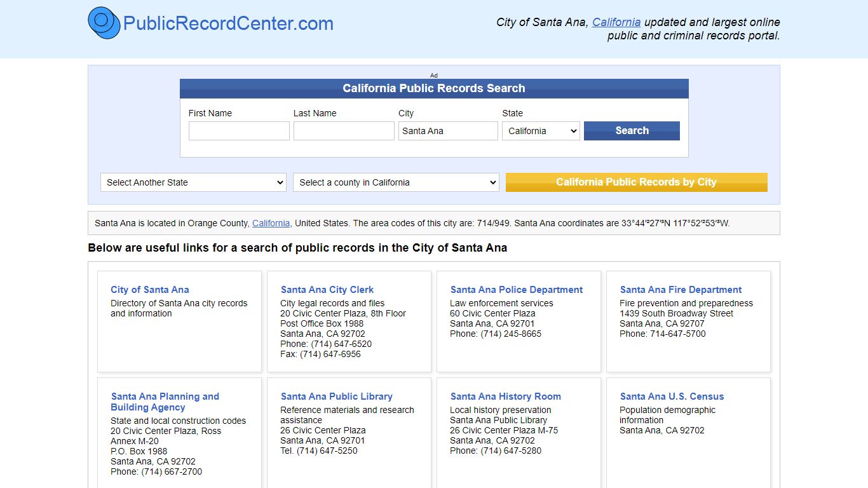
Task: Expand the Select Another State dropdown
Action: 193,182
